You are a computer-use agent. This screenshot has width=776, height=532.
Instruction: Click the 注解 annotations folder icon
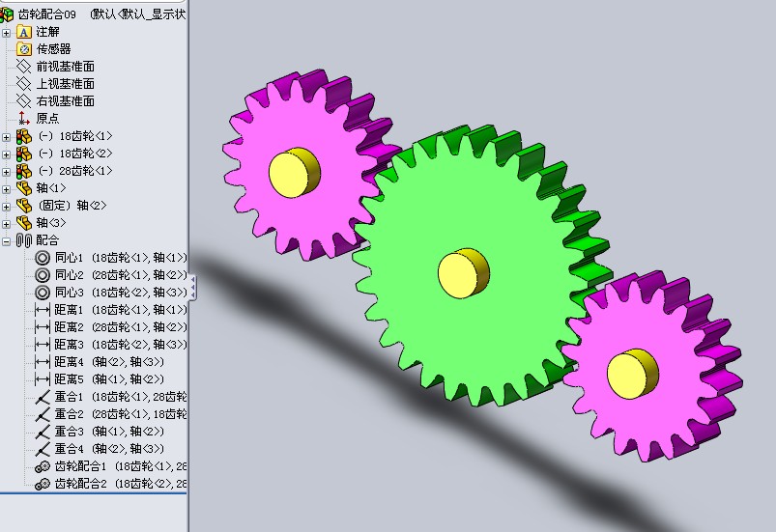(x=24, y=32)
